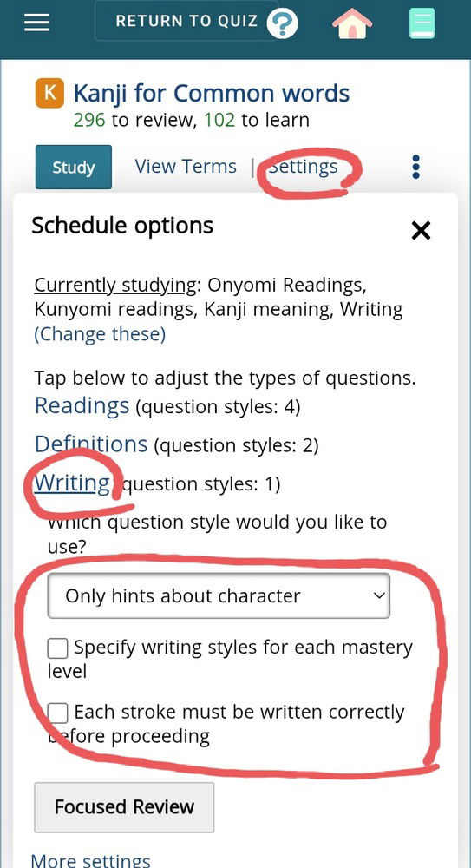The width and height of the screenshot is (471, 868).
Task: Check Each stroke must be written correctly
Action: coord(57,713)
